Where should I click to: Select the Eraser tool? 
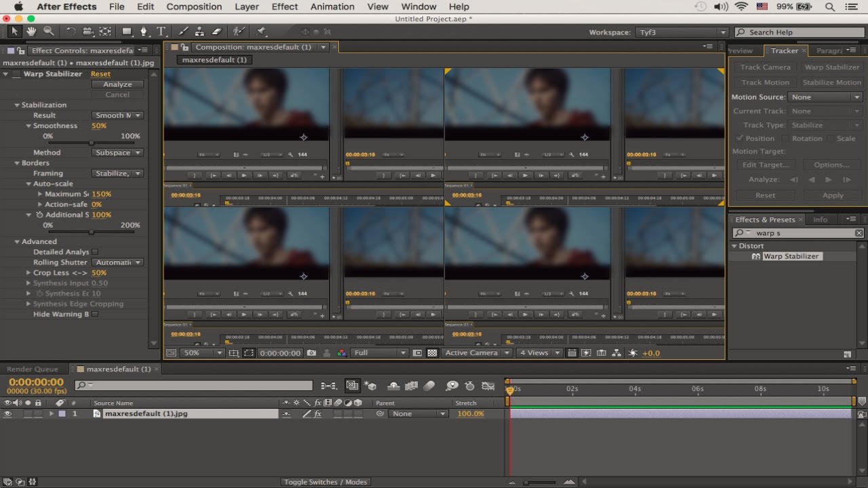pyautogui.click(x=217, y=32)
